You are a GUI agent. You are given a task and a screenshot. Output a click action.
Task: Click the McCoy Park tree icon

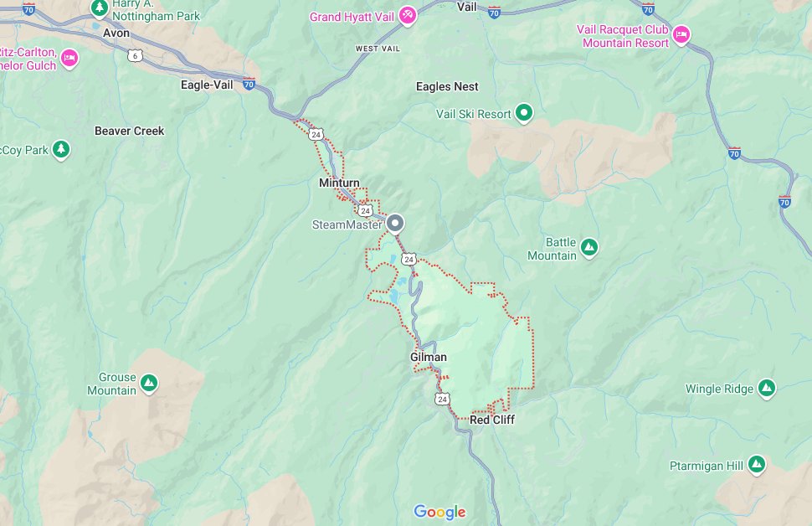(61, 149)
